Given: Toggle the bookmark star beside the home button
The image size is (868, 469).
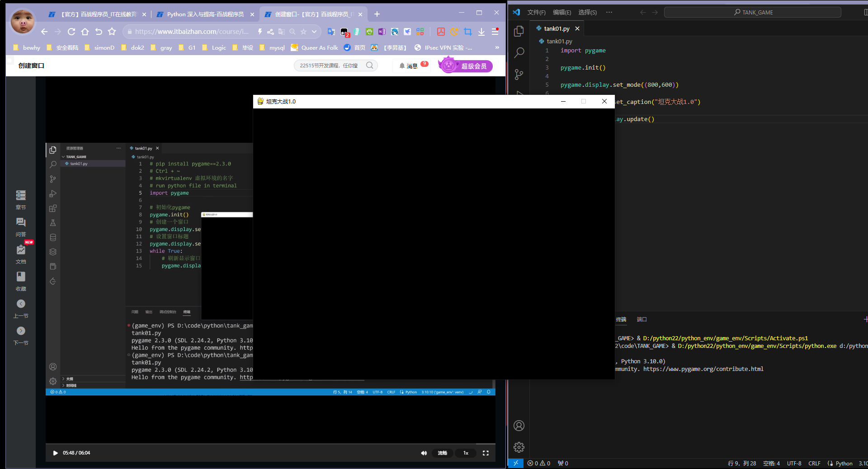Looking at the screenshot, I should [112, 32].
